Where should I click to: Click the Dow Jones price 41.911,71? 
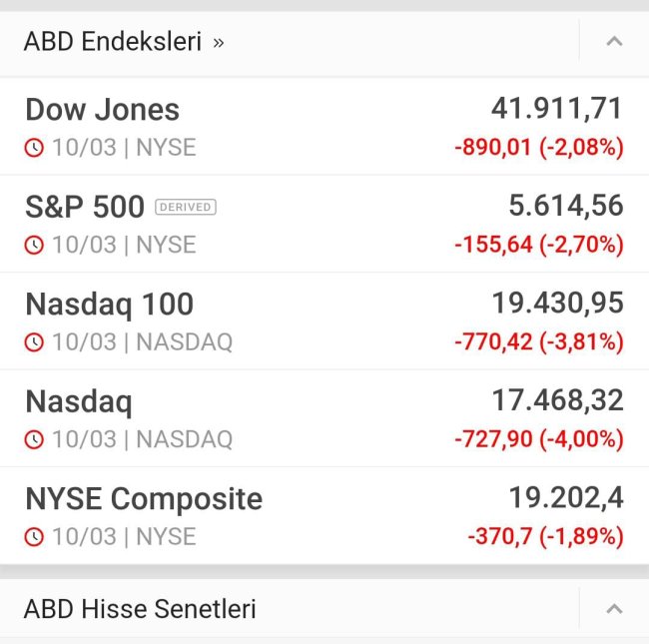point(557,109)
